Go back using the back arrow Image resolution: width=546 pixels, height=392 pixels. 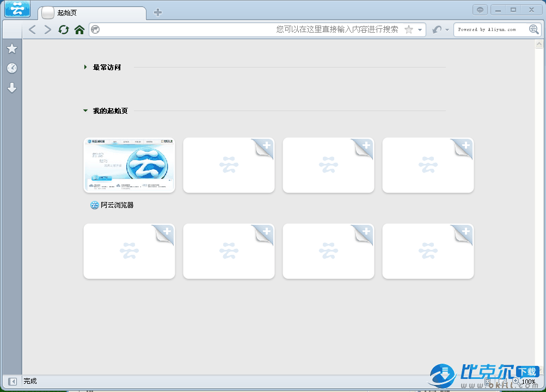tap(32, 29)
